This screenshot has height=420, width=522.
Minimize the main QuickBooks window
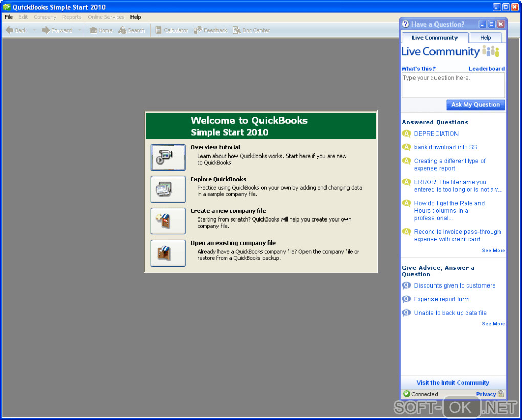coord(497,7)
